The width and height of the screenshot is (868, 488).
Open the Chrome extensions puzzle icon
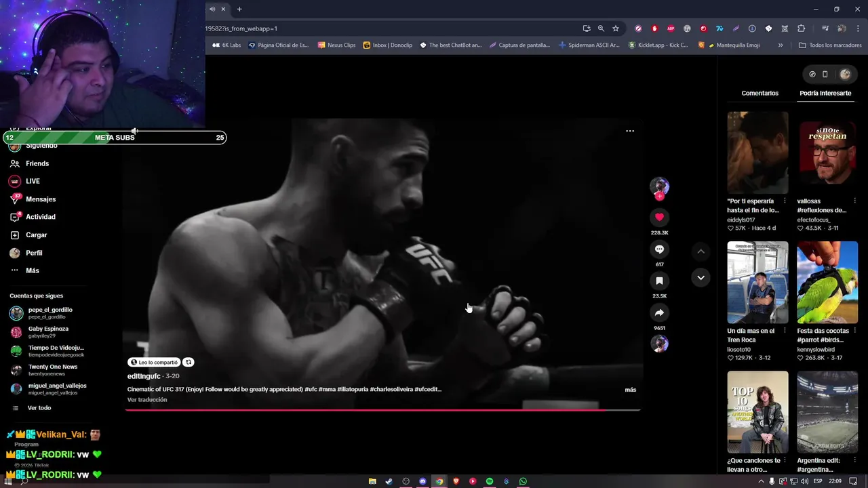(802, 28)
